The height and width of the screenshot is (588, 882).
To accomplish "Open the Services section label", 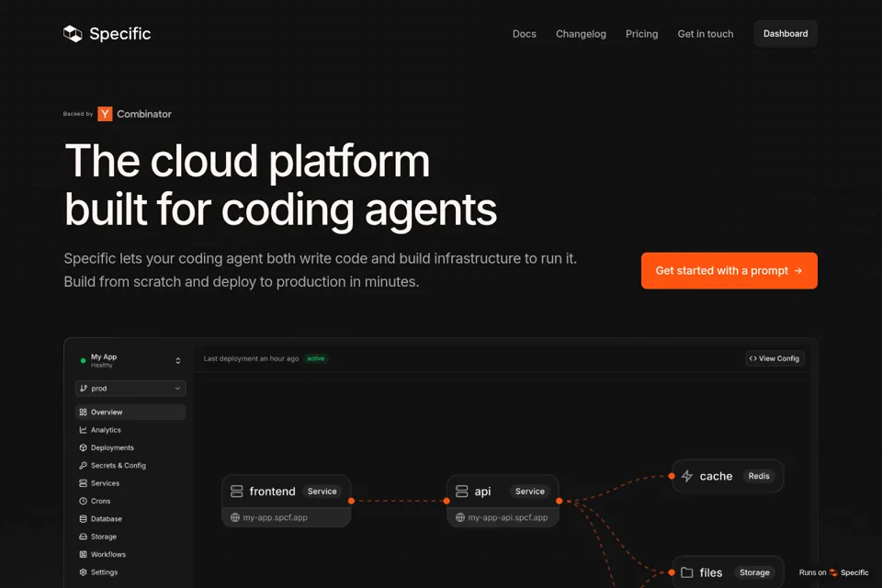I will point(105,483).
